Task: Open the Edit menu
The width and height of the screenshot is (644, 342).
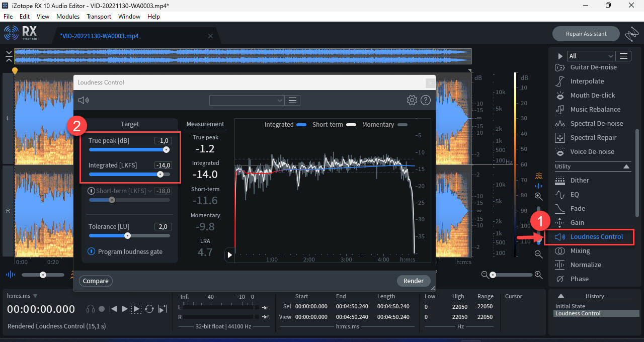Action: click(25, 16)
